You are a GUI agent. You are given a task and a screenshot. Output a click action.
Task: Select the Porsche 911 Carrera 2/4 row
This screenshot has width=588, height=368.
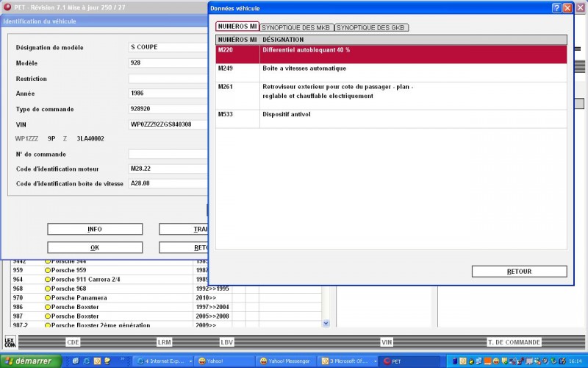click(x=166, y=280)
